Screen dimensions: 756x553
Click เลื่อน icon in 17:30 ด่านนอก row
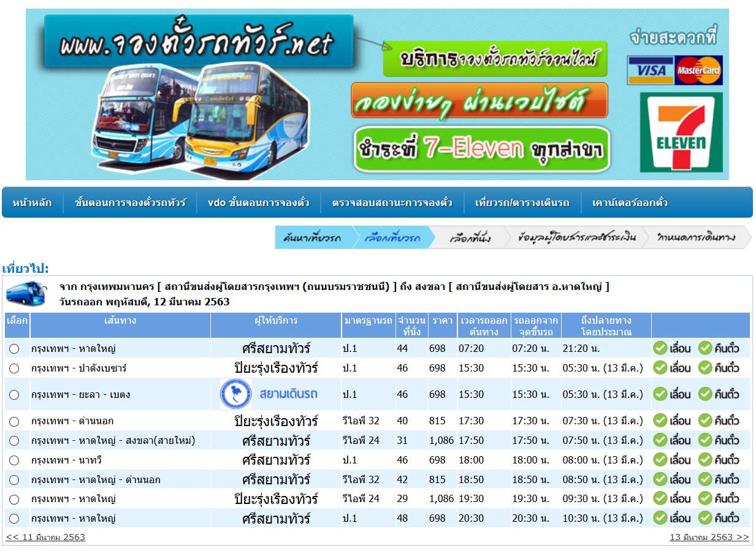tap(660, 421)
